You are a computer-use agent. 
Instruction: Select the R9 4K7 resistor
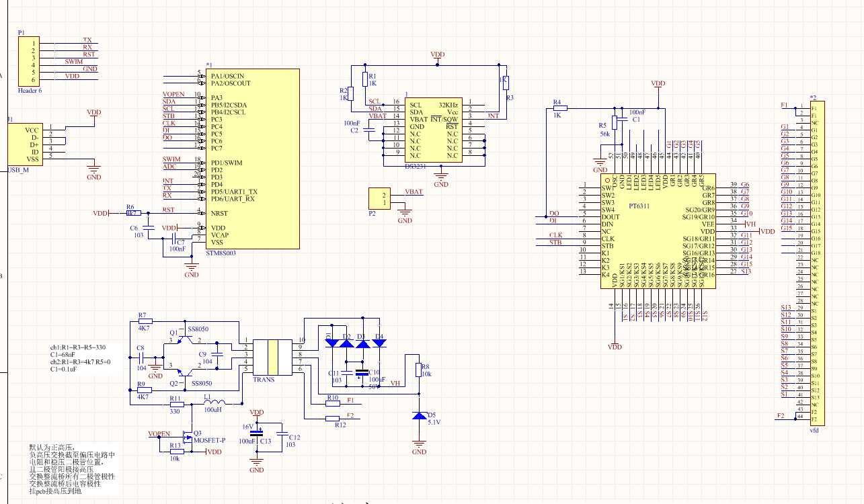click(x=145, y=389)
